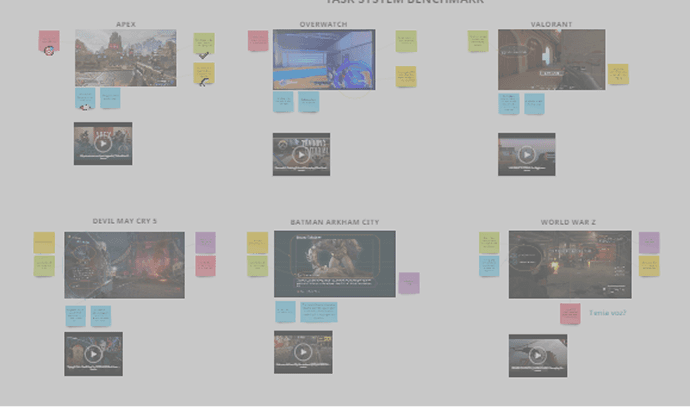Viewport: 690px width, 407px height.
Task: Select pink sticky under World War Z screenshot
Action: coord(570,314)
